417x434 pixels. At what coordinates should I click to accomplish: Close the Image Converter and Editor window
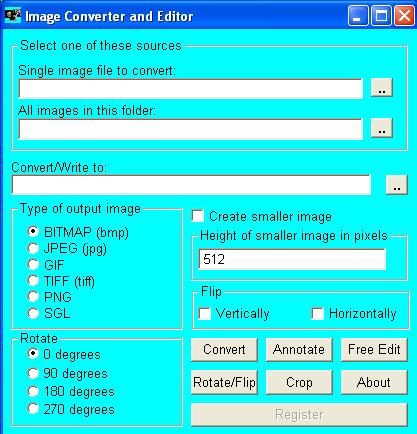(404, 16)
